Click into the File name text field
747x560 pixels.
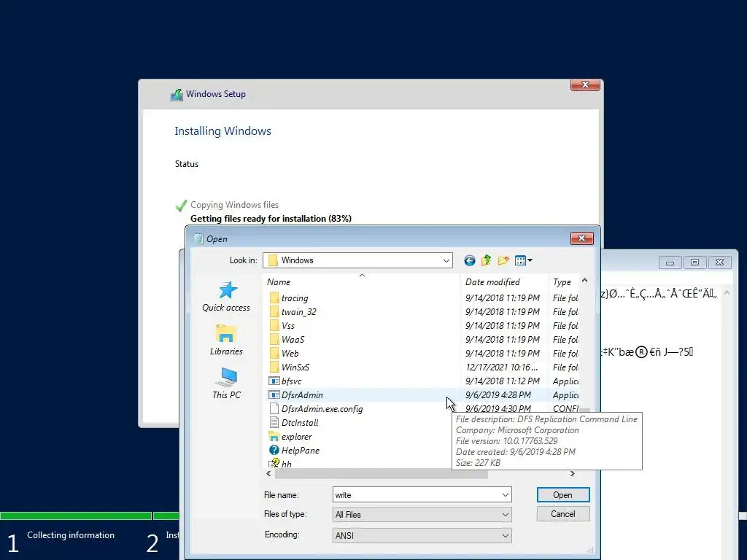click(417, 495)
